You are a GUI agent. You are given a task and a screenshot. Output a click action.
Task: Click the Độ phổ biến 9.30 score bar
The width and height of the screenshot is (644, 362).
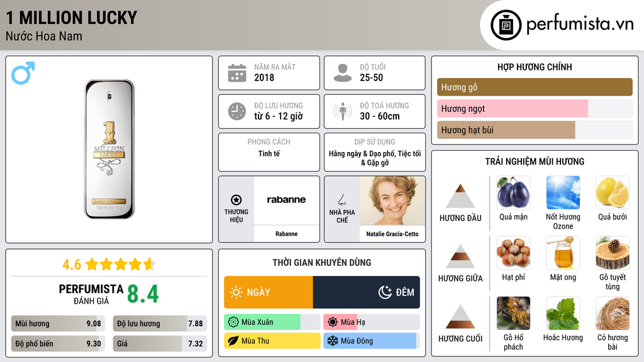[58, 344]
